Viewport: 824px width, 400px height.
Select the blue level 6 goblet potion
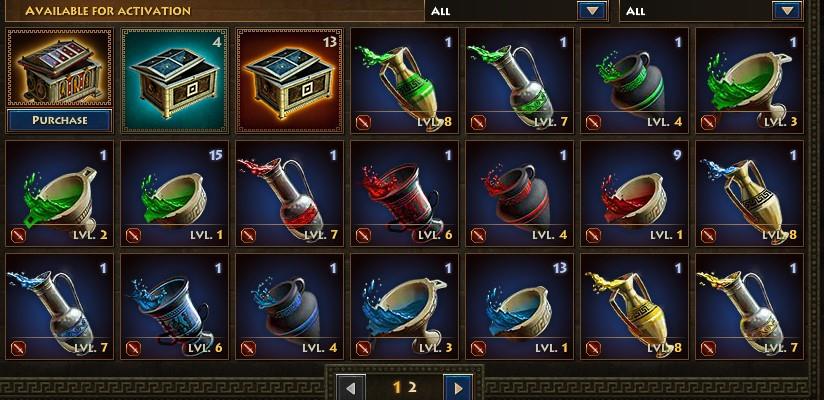(174, 307)
